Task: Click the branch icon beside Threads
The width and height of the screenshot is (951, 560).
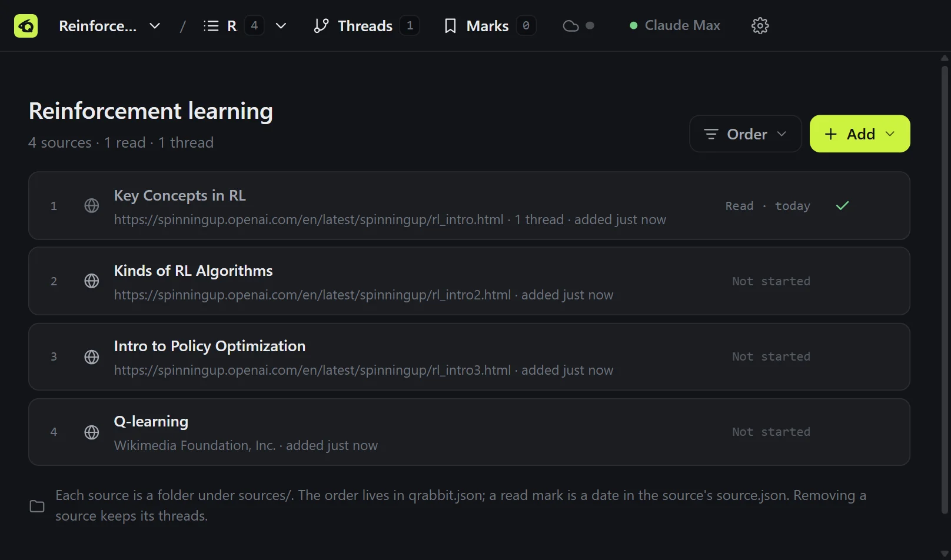Action: coord(321,26)
